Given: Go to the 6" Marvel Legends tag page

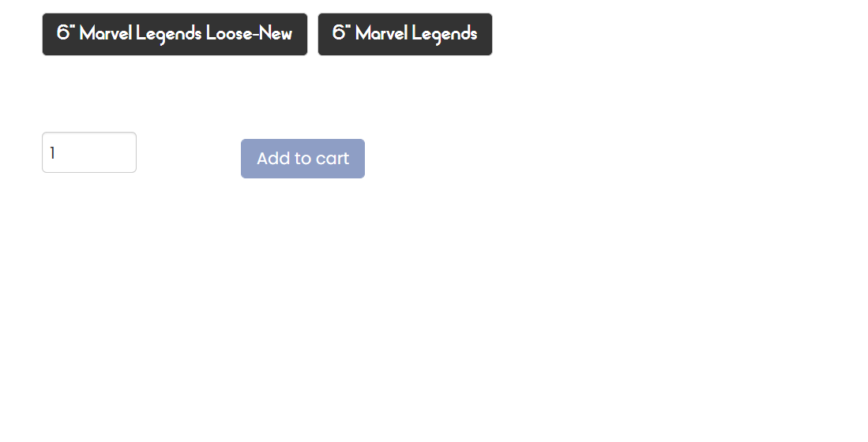Looking at the screenshot, I should (404, 34).
